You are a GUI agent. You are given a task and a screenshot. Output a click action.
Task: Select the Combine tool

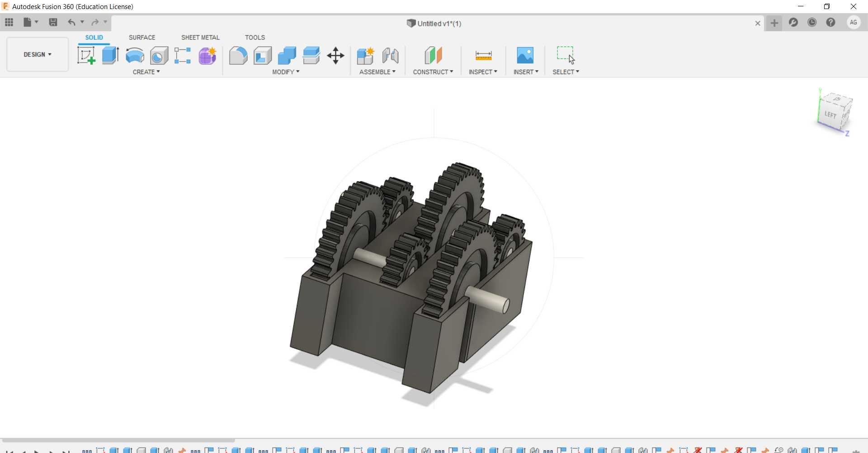click(287, 56)
